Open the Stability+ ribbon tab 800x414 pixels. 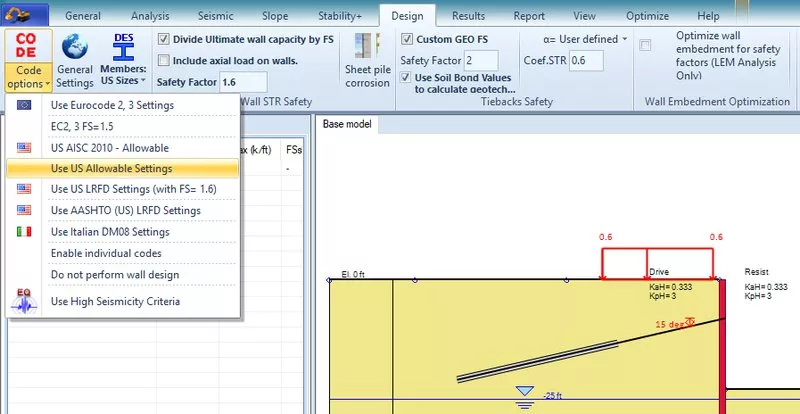(340, 16)
